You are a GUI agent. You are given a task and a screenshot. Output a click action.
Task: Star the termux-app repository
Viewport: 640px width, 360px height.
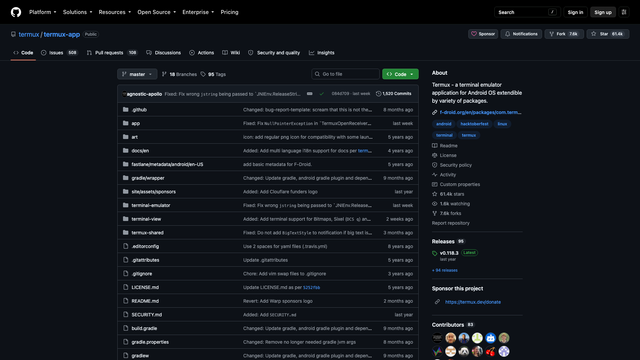608,34
